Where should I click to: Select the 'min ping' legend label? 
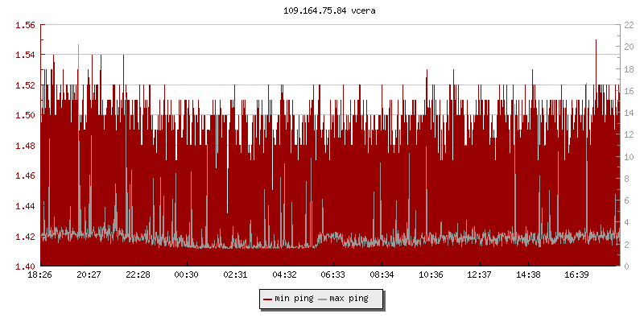(293, 299)
